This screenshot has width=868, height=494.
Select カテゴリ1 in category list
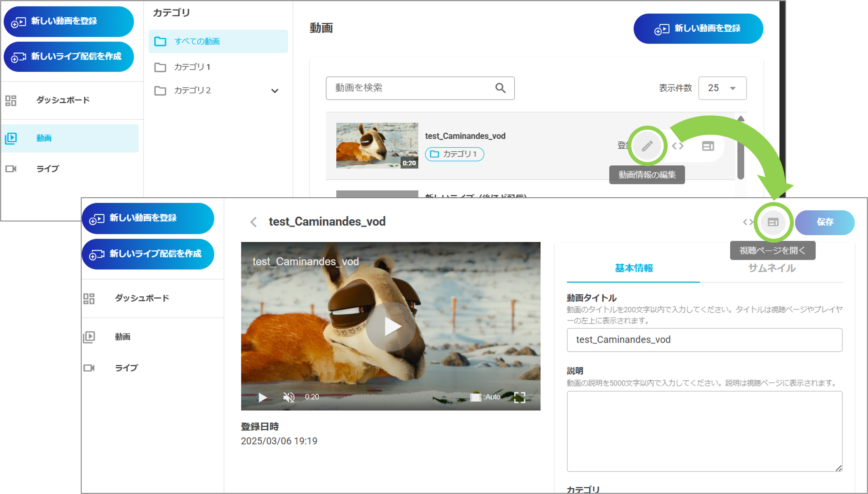(x=218, y=67)
